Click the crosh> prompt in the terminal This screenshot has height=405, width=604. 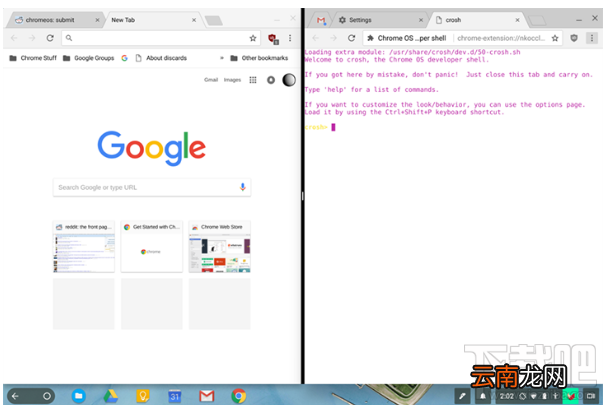coord(316,127)
